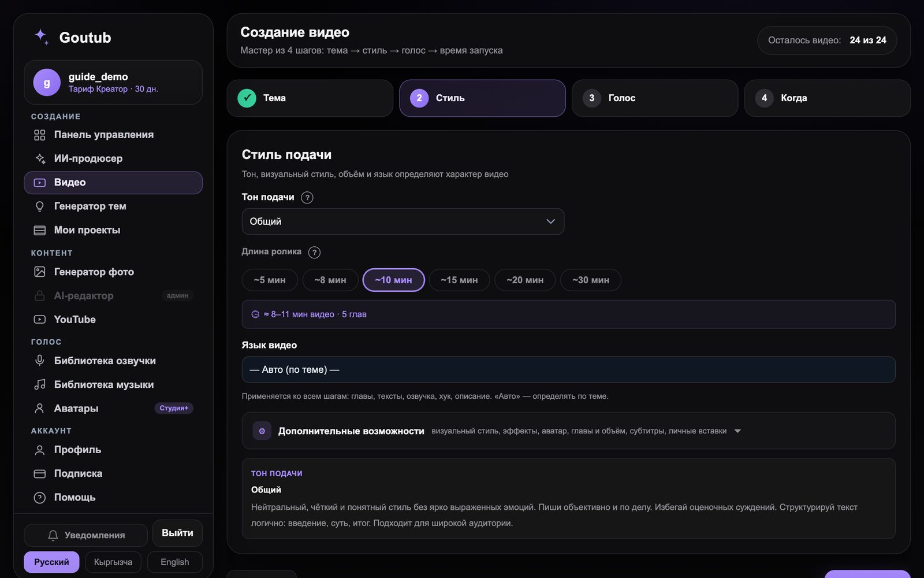Go to step 3 Голос
Viewport: 924px width, 578px height.
pos(655,98)
